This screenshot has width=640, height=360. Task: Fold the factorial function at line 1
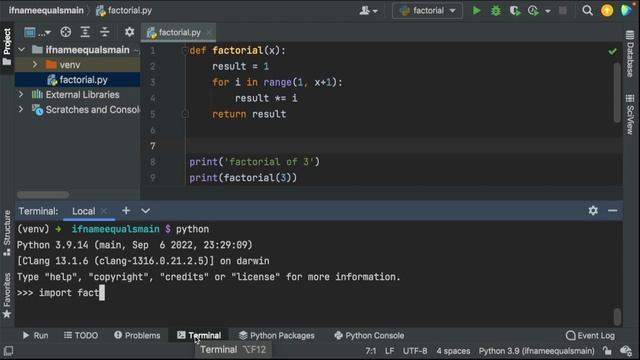(185, 50)
